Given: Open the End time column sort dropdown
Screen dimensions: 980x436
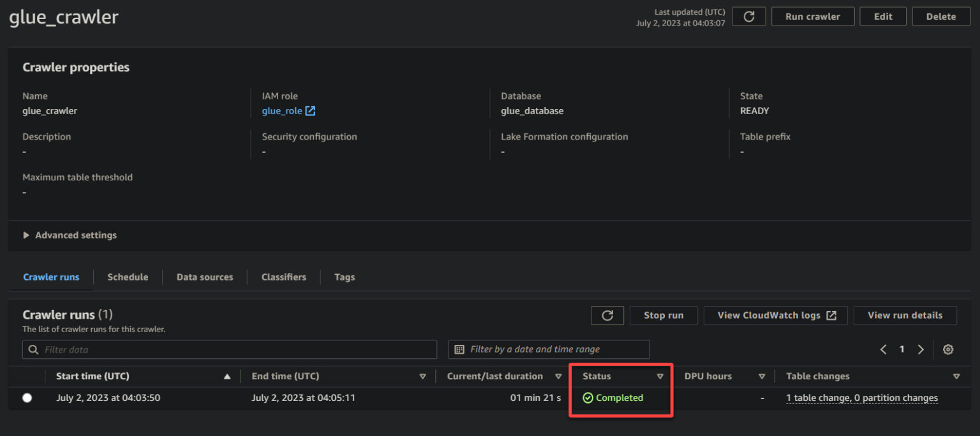Looking at the screenshot, I should 423,376.
